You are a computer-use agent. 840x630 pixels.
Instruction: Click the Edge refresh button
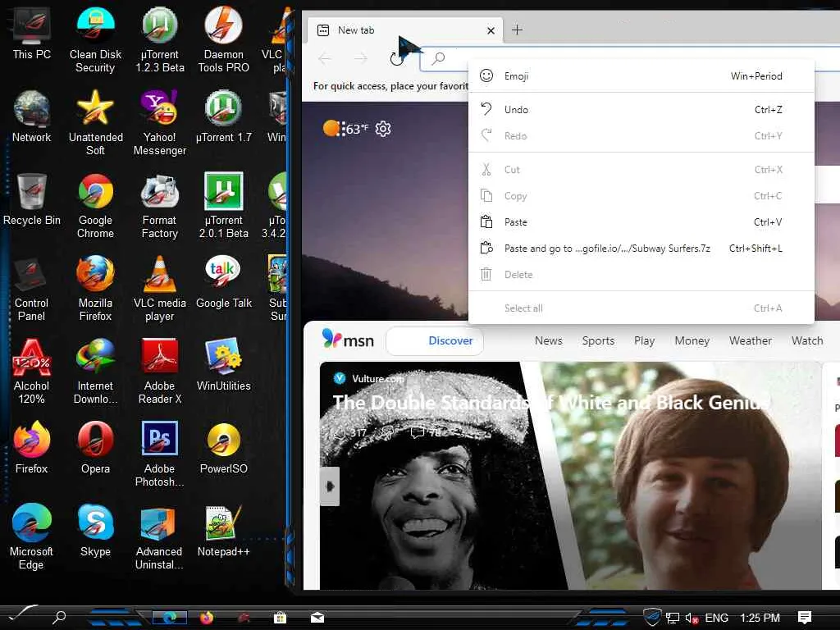(397, 58)
